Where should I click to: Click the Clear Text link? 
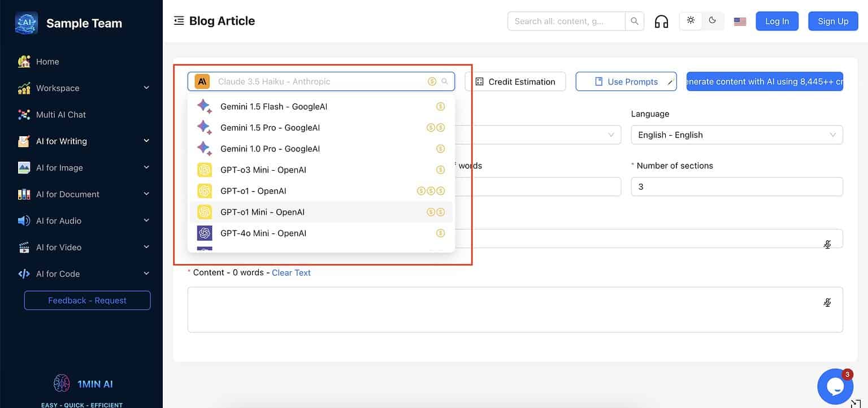tap(291, 273)
